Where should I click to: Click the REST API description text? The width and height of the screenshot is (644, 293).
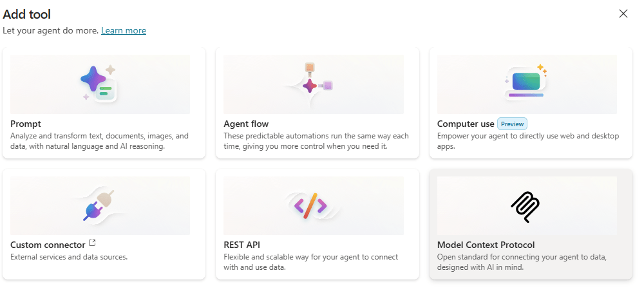tap(310, 262)
